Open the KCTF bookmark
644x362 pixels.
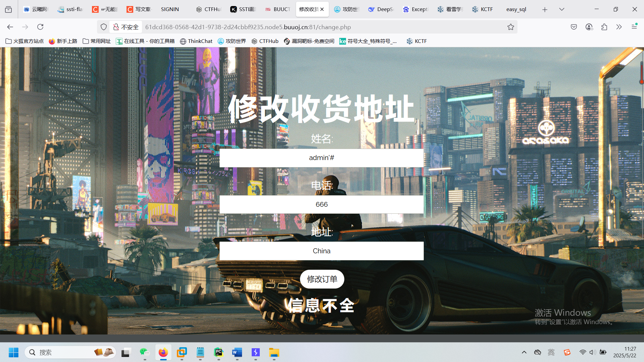coord(417,41)
